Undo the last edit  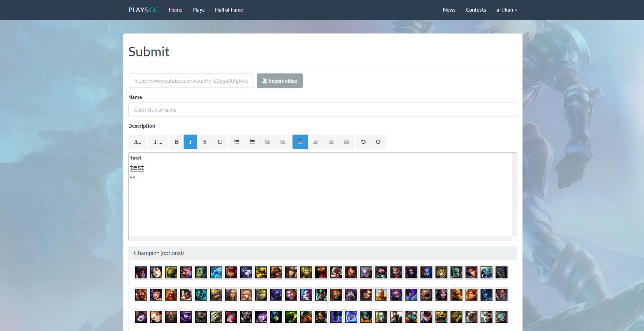tap(363, 142)
